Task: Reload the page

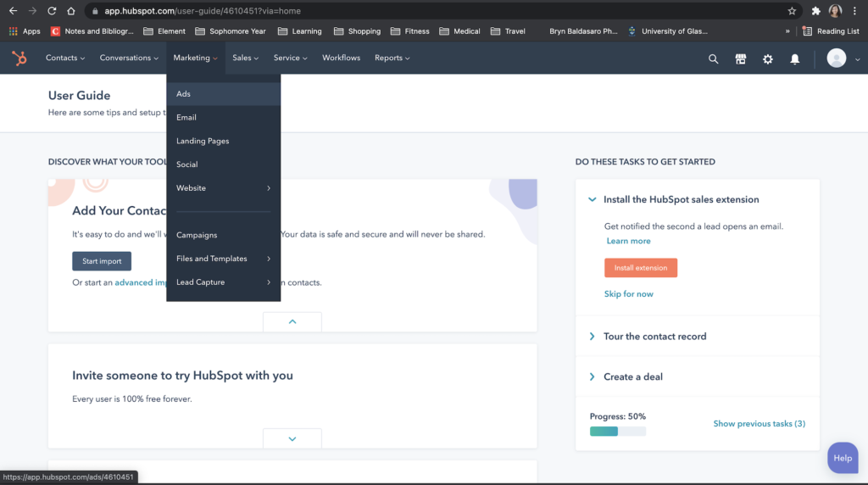Action: pyautogui.click(x=52, y=10)
